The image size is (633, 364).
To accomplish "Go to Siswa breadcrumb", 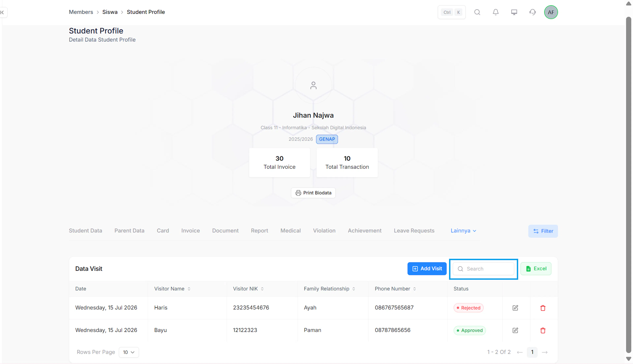I will pos(110,12).
